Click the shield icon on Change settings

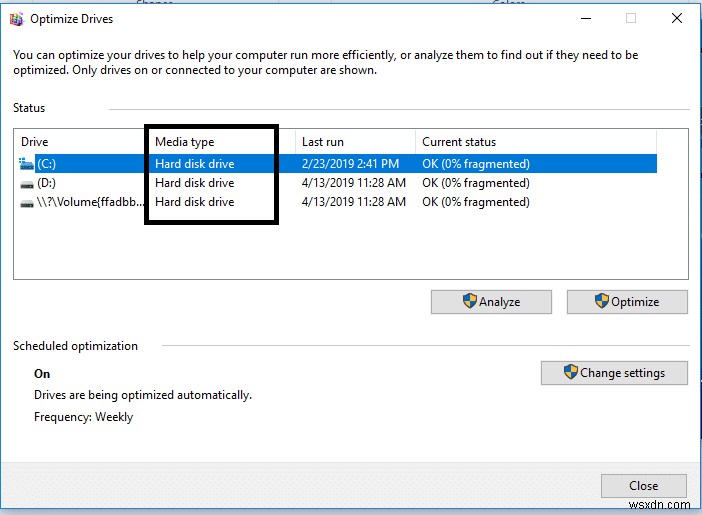point(570,371)
